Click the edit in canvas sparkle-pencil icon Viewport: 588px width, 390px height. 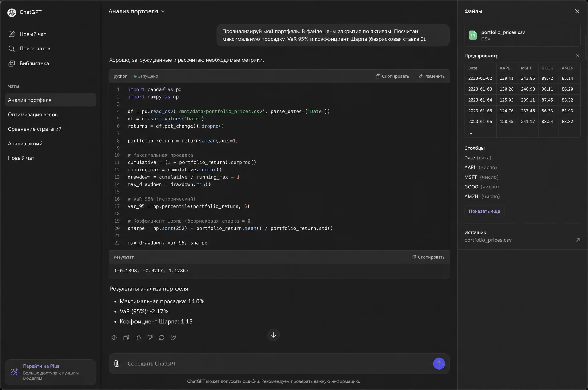(x=173, y=338)
